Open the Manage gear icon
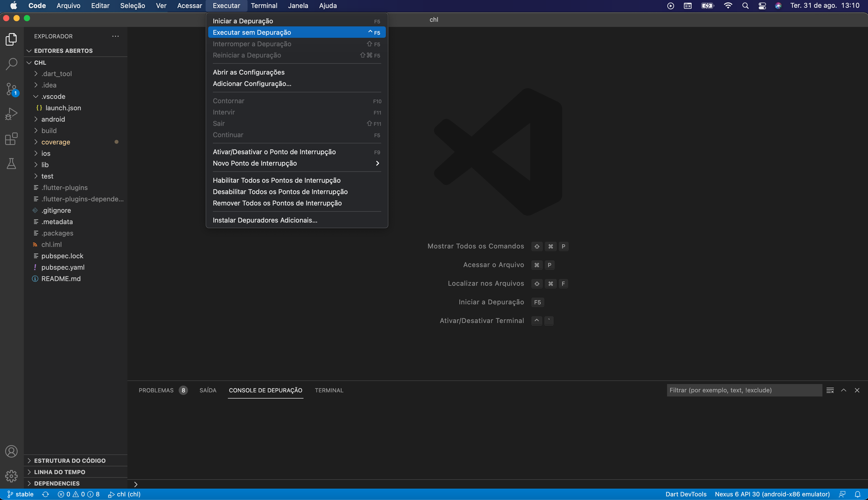This screenshot has height=500, width=868. [x=11, y=476]
